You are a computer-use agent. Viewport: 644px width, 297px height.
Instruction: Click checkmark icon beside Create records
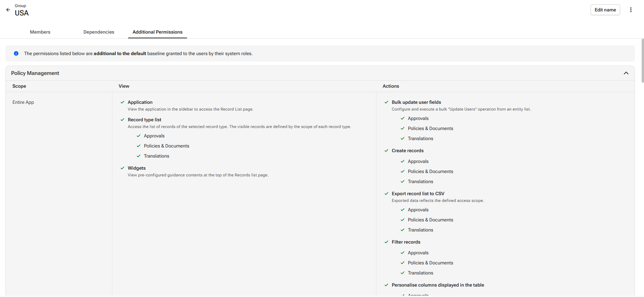tap(386, 151)
